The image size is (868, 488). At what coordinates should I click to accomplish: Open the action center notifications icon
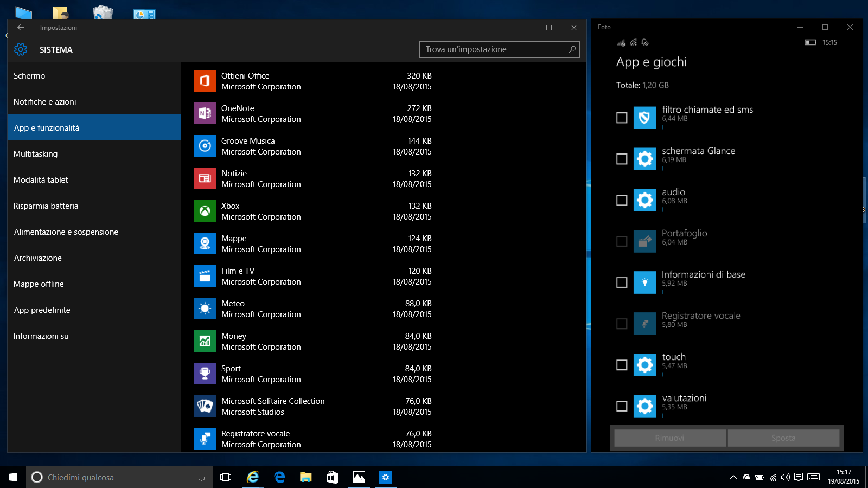coord(799,477)
